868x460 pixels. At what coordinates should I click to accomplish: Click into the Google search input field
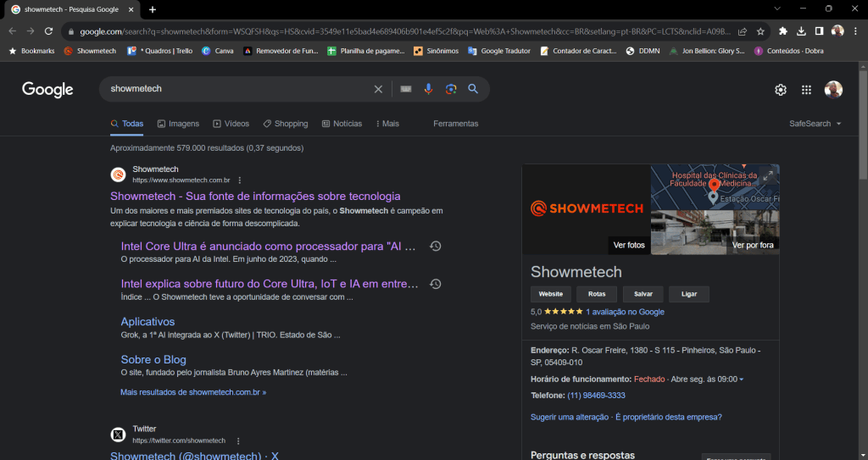tap(238, 89)
